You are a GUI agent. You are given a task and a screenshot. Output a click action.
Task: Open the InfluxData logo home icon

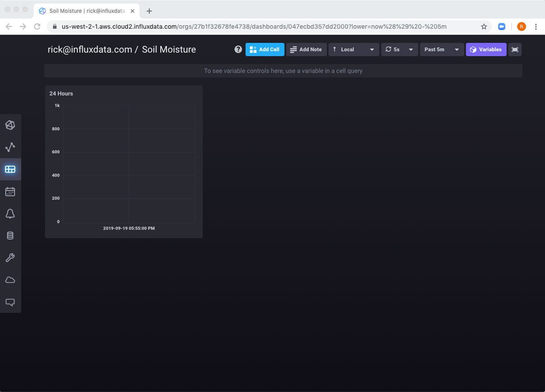click(x=10, y=125)
